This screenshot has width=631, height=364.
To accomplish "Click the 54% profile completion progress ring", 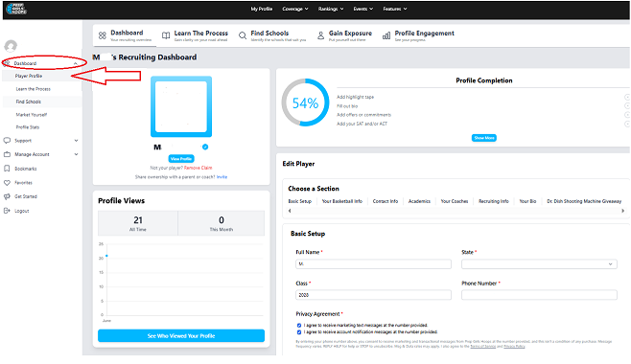I will 306,102.
